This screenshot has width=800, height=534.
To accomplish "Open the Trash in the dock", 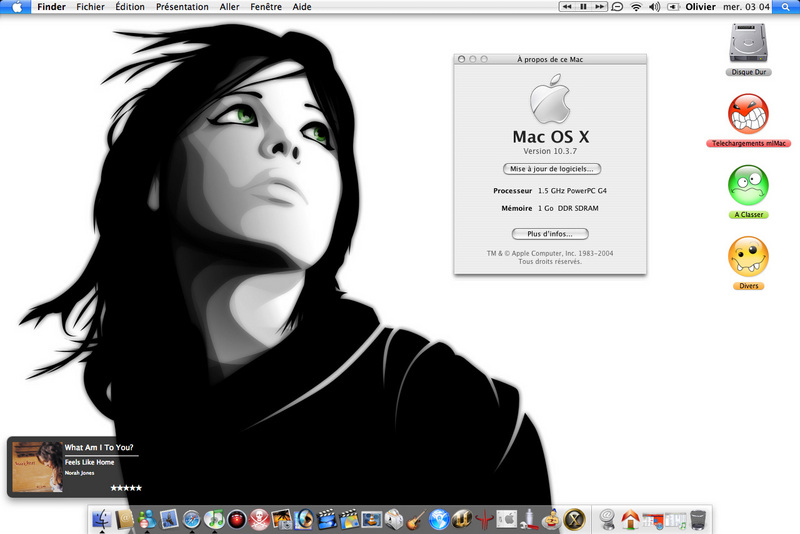I will 698,520.
